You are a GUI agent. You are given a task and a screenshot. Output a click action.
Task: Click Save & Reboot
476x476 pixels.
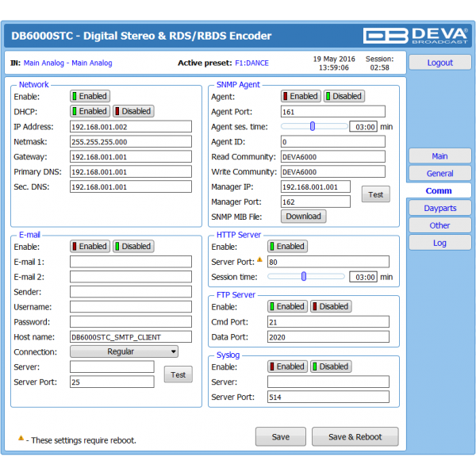[x=355, y=437]
